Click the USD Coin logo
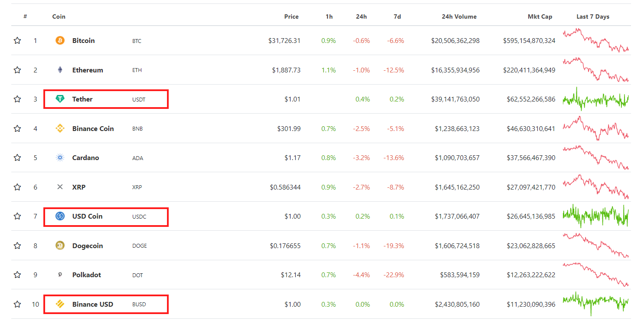This screenshot has height=321, width=644. pos(60,216)
